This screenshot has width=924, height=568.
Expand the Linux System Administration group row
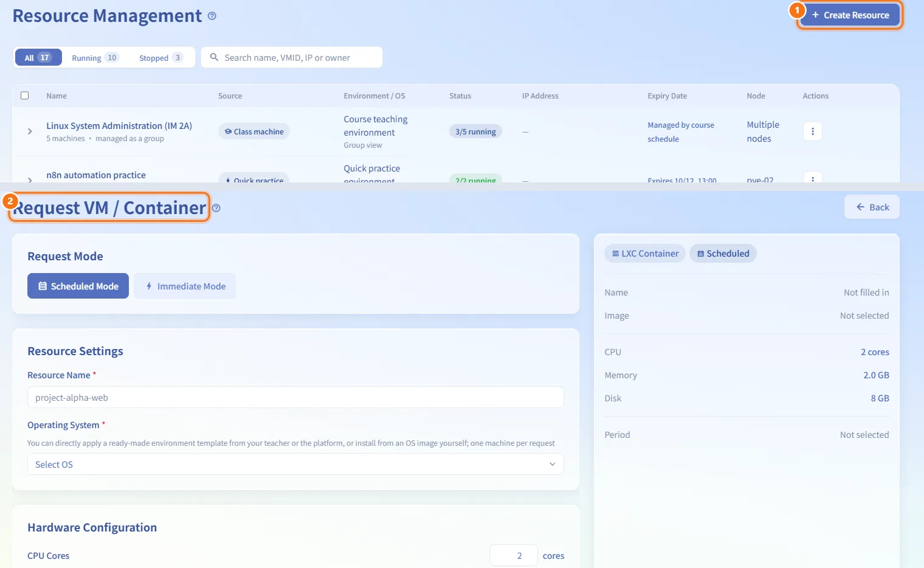click(30, 131)
